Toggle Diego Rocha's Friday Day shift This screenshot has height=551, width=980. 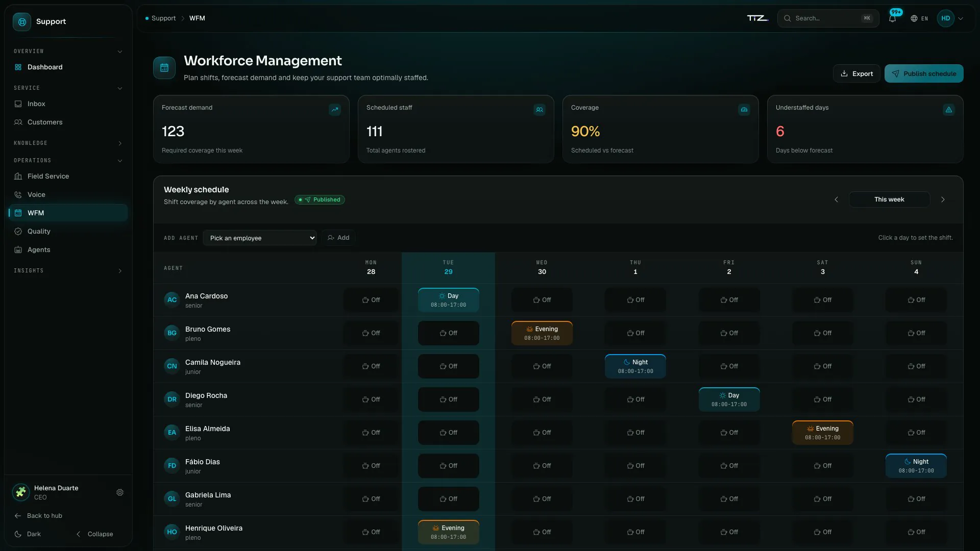[729, 399]
